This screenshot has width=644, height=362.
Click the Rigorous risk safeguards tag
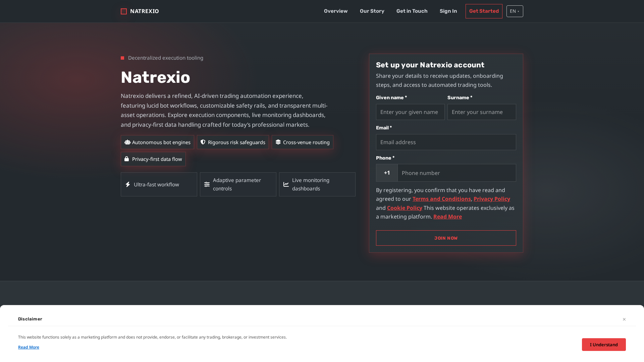coord(233,142)
